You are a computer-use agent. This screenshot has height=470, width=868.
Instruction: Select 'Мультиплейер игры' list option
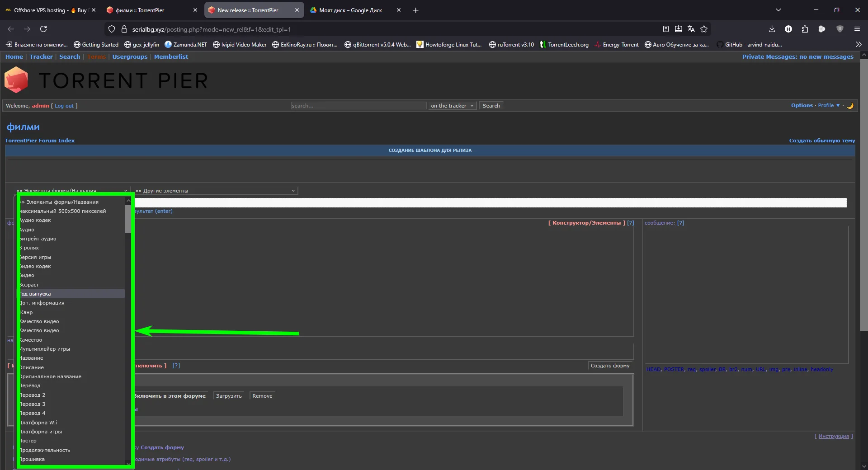[71, 349]
